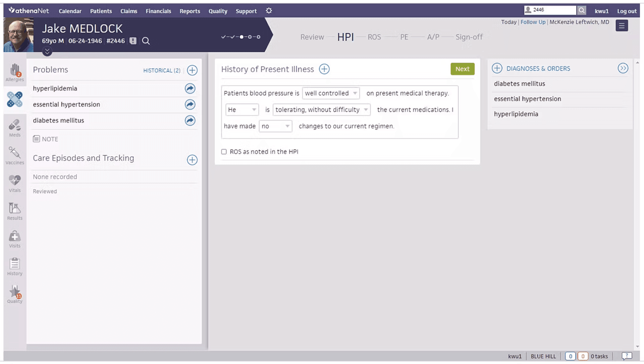Open the Claims menu
This screenshot has width=644, height=364.
[x=129, y=11]
